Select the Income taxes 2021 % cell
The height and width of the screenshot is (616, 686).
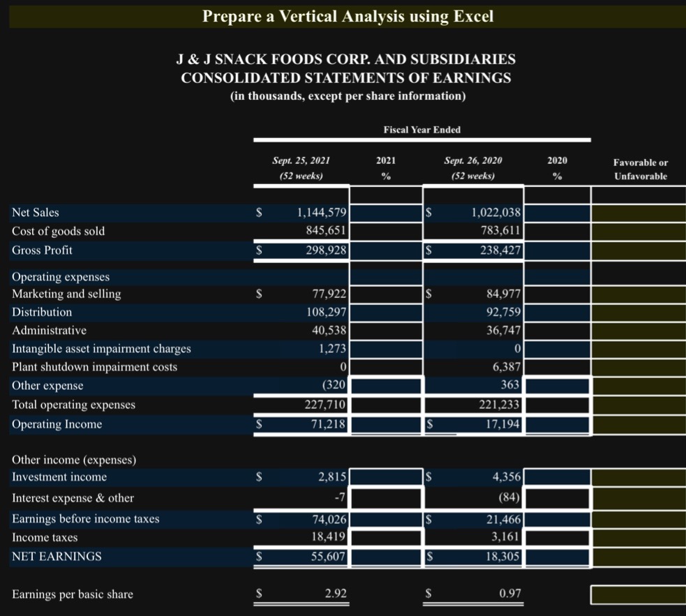click(x=386, y=537)
